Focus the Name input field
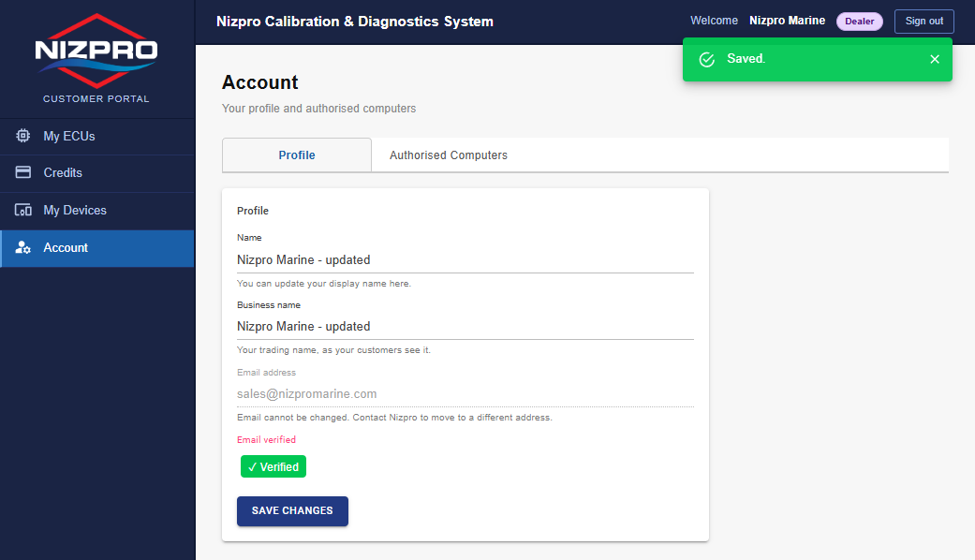The width and height of the screenshot is (975, 560). (465, 259)
